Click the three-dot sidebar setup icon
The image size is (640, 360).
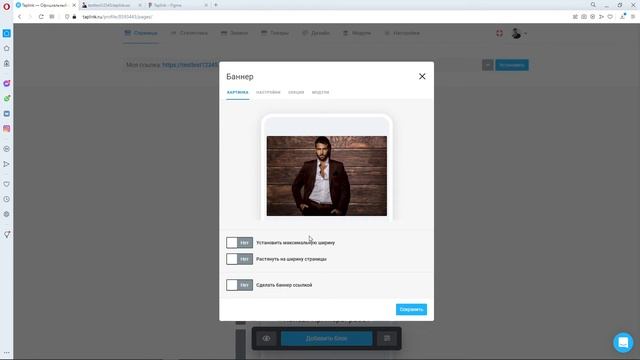click(7, 353)
